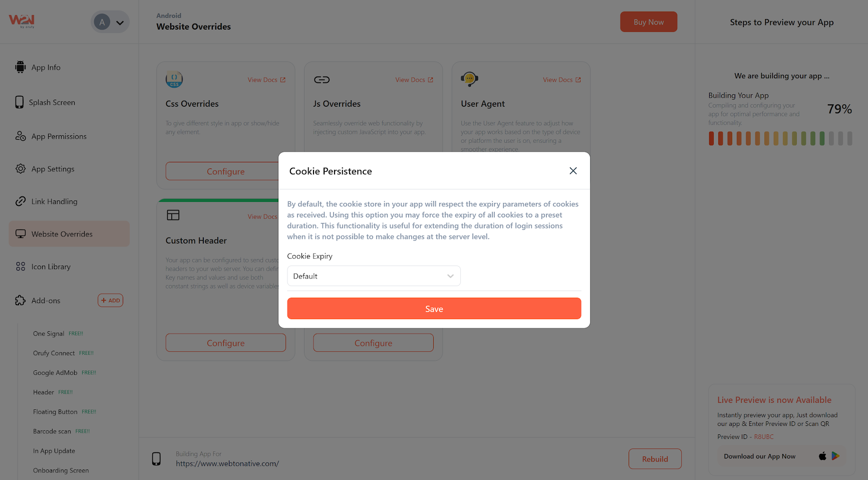Save the cookie persistence settings
Screen dimensions: 868x480
(434, 309)
